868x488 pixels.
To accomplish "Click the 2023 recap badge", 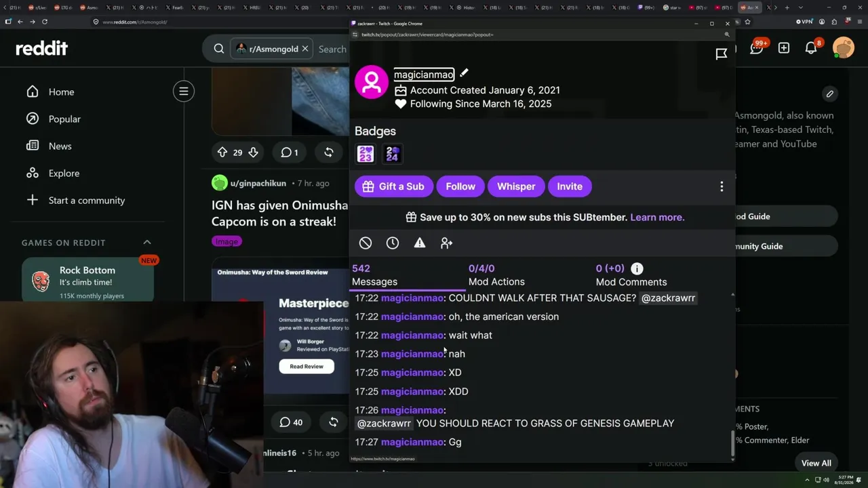I will [366, 154].
